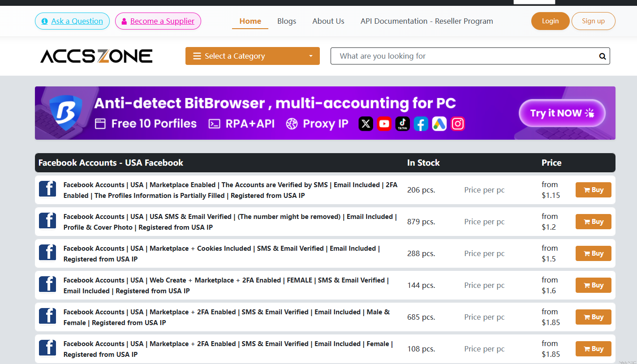Open the About Us page
This screenshot has width=637, height=364.
click(x=328, y=21)
